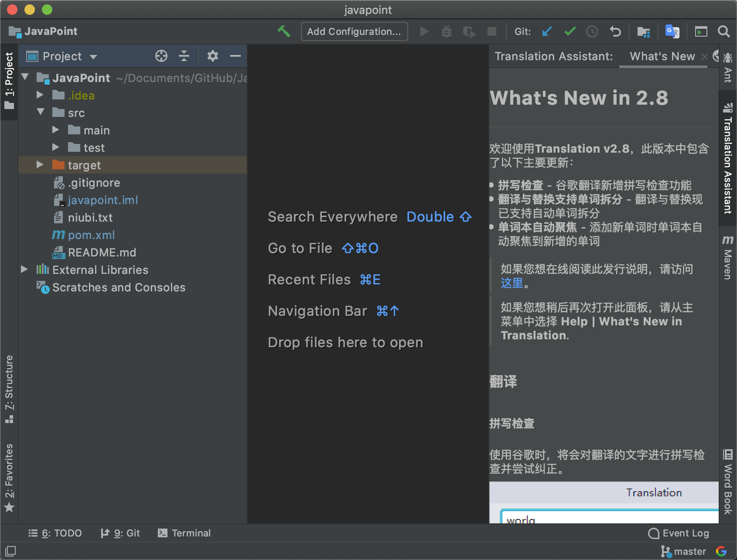Expand the target folder
This screenshot has width=737, height=560.
[x=40, y=164]
